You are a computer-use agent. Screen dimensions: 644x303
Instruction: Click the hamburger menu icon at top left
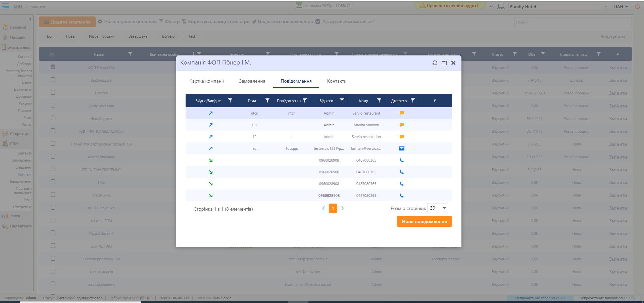[5, 6]
